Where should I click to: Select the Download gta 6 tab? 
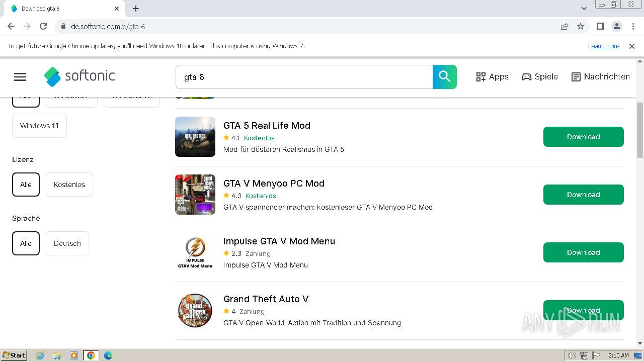tap(64, 9)
